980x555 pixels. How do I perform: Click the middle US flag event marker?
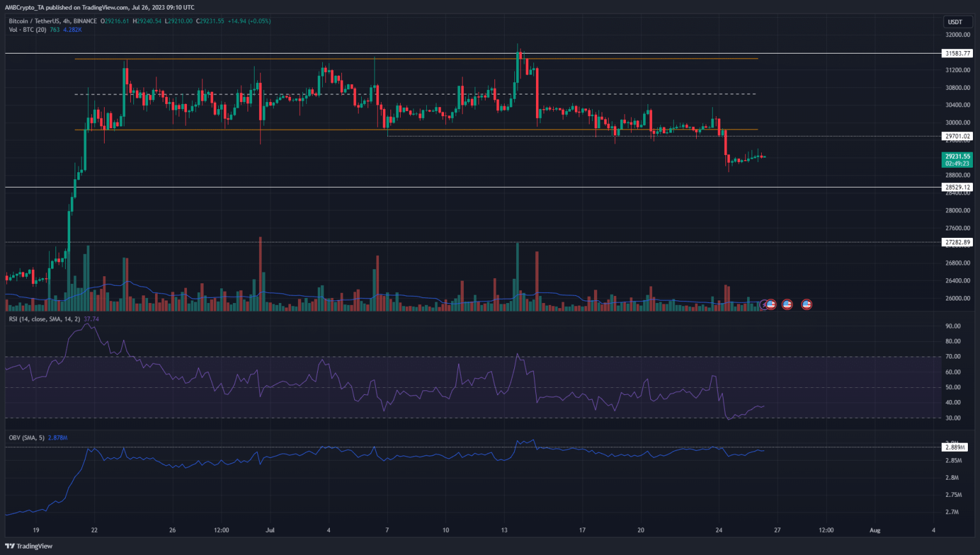(787, 304)
